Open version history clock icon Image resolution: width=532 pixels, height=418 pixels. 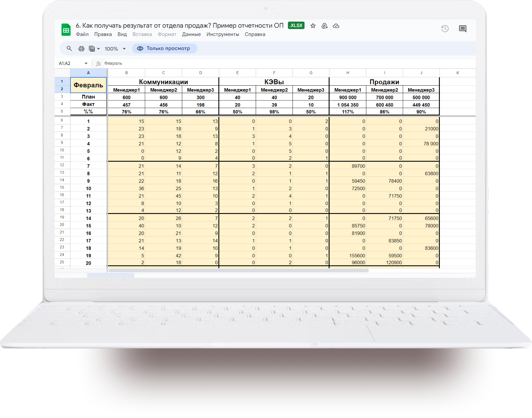point(445,29)
